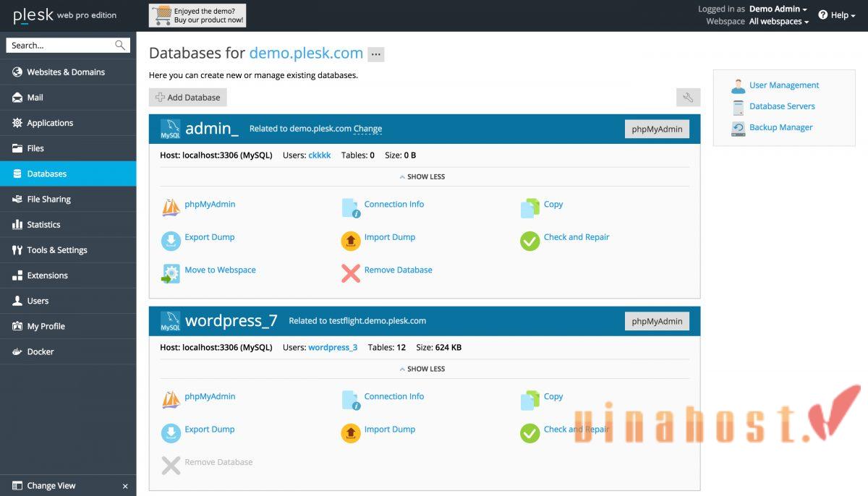868x496 pixels.
Task: Click Check and Repair link under wordpress_7
Action: (576, 429)
